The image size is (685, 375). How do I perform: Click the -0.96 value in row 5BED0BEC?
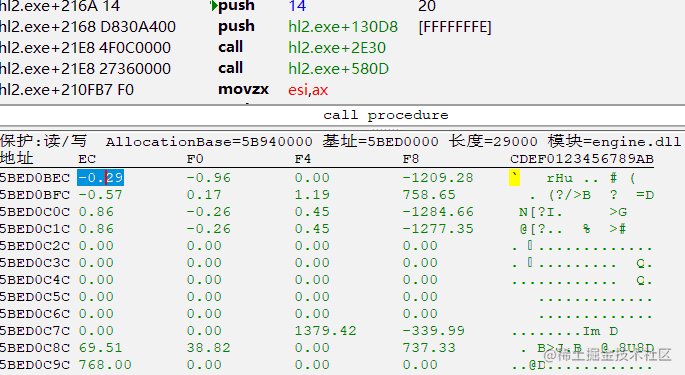pos(208,178)
